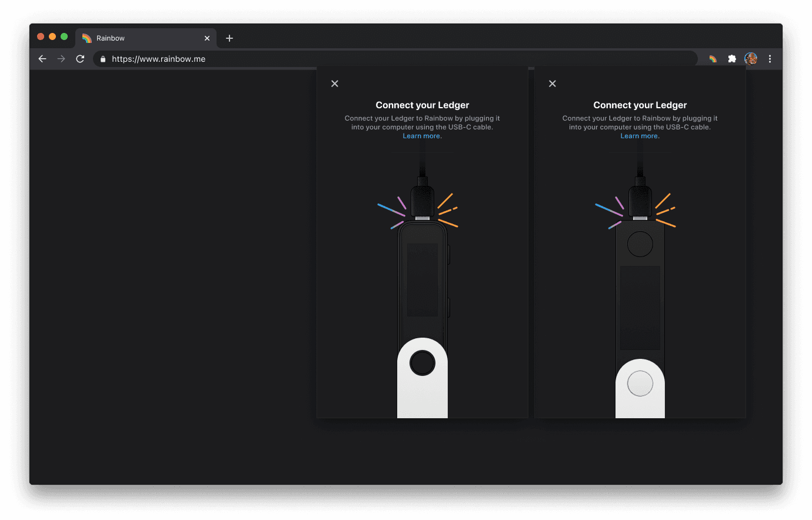Click the browser forward arrow

coord(61,59)
